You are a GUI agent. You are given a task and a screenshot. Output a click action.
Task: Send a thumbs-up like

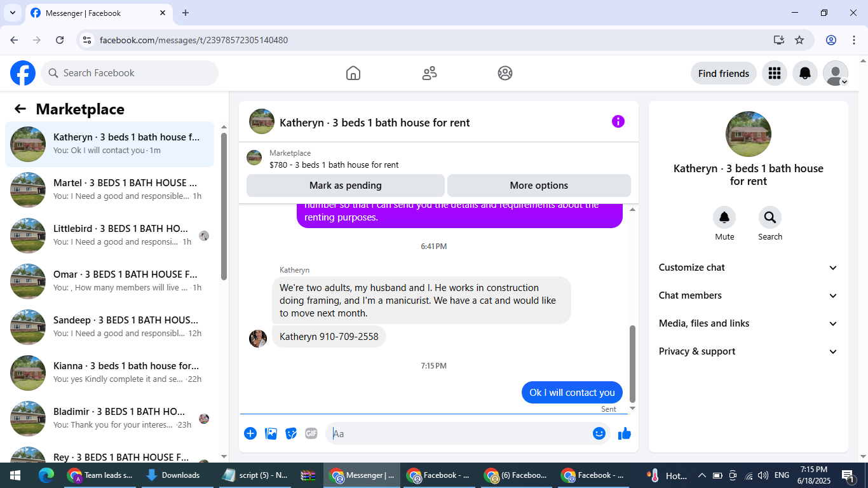pyautogui.click(x=625, y=433)
